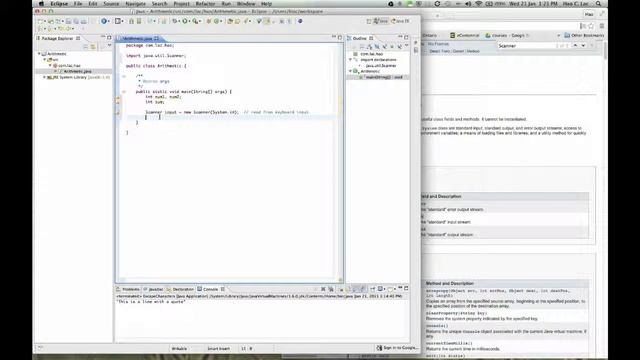Remove launch with console X icon
This screenshot has height=360, width=640.
[x=323, y=289]
